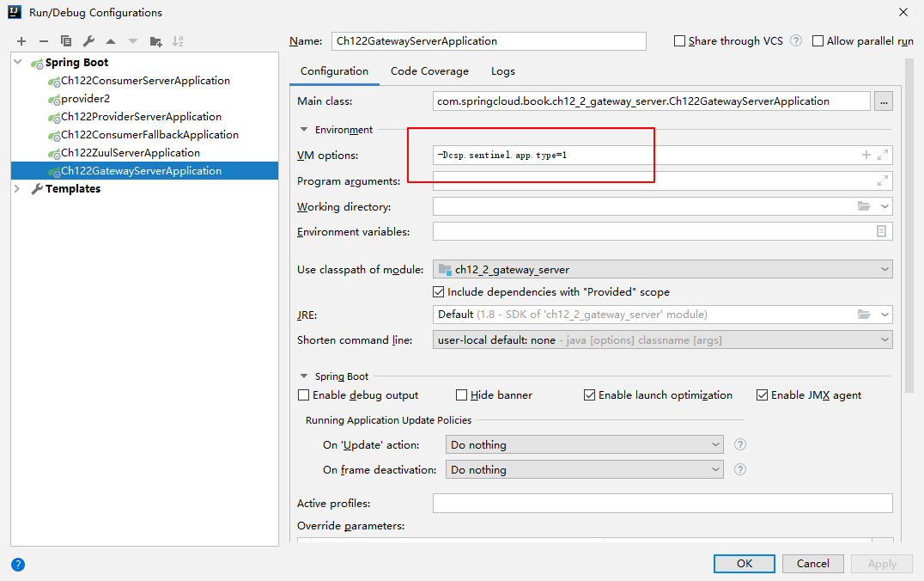The image size is (924, 581).
Task: Switch to the Code Coverage tab
Action: pos(429,71)
